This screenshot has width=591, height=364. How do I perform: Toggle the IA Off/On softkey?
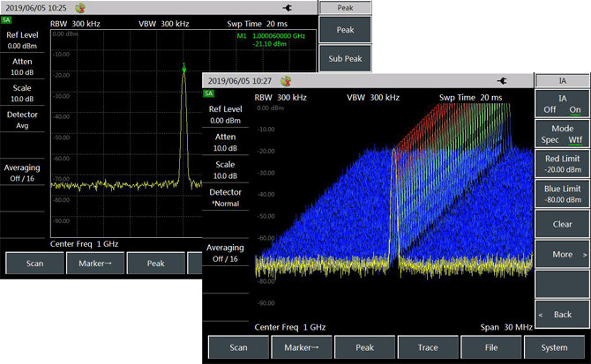562,103
